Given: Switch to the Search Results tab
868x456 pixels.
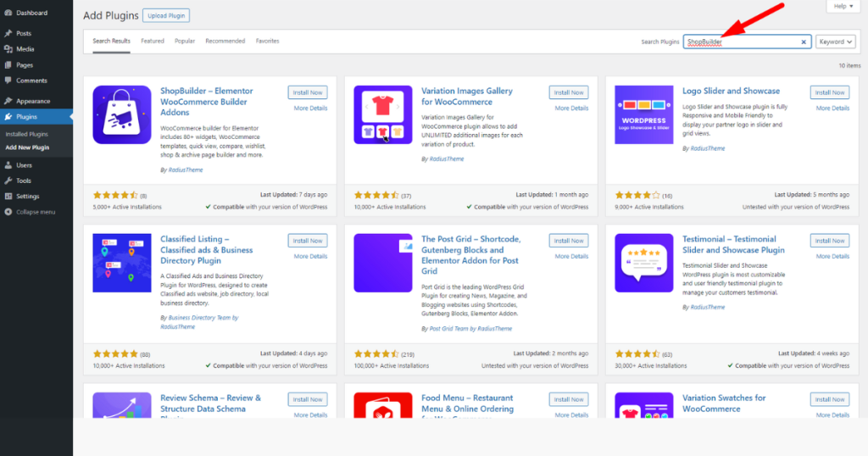Looking at the screenshot, I should 111,41.
